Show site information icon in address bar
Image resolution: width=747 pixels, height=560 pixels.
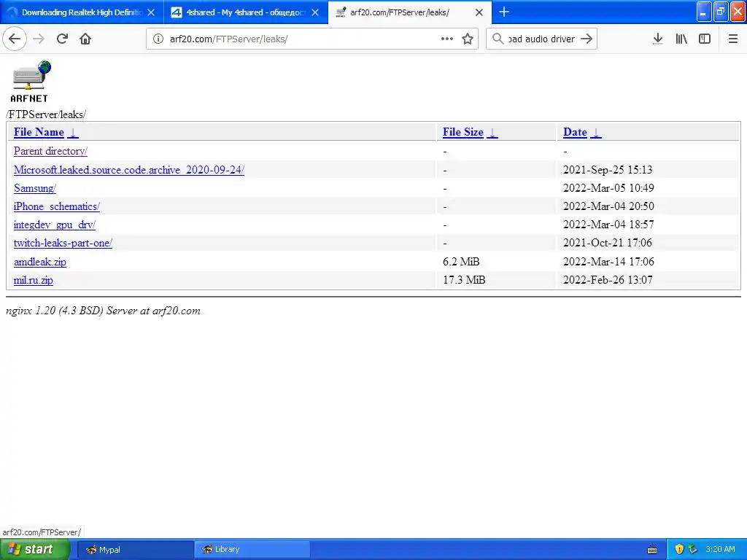(x=158, y=39)
